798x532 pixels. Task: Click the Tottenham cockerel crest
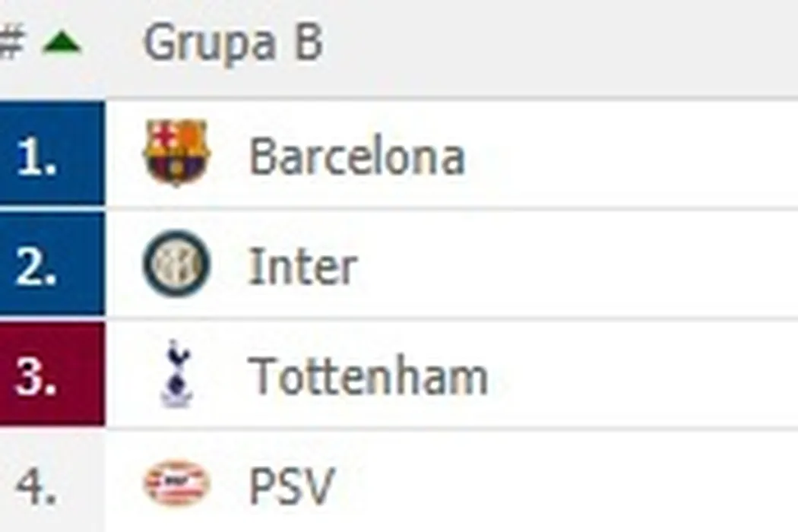coord(176,373)
